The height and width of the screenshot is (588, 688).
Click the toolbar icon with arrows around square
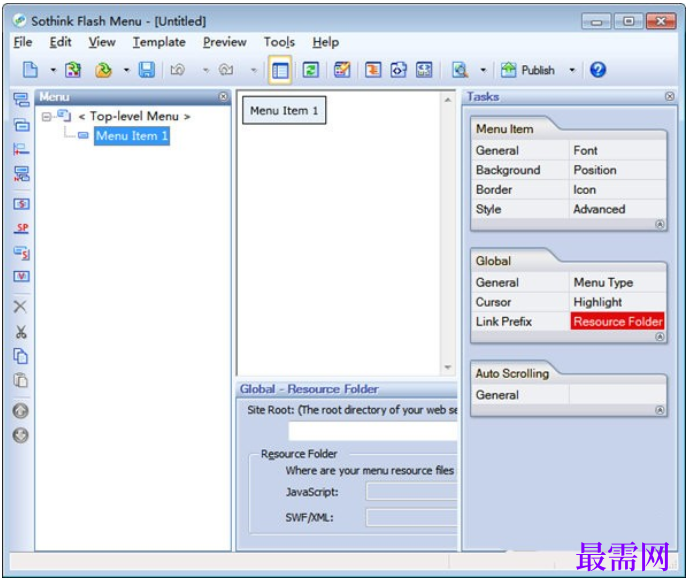point(398,70)
